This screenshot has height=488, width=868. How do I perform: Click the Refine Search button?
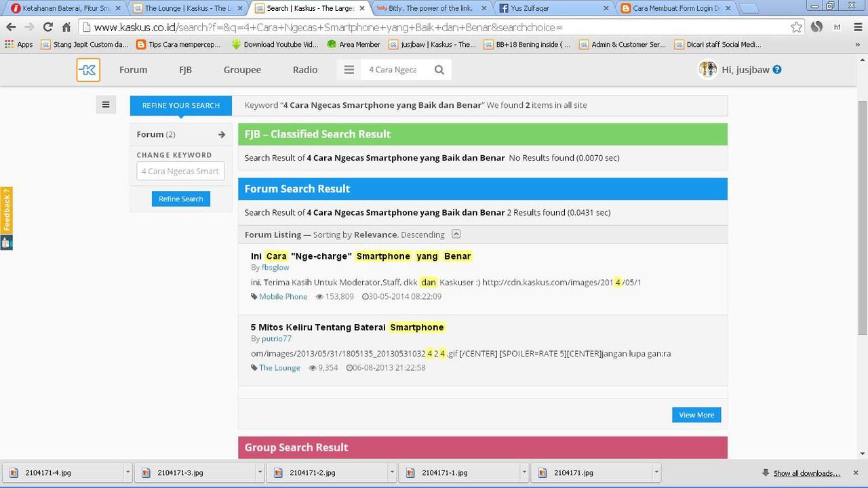click(181, 199)
